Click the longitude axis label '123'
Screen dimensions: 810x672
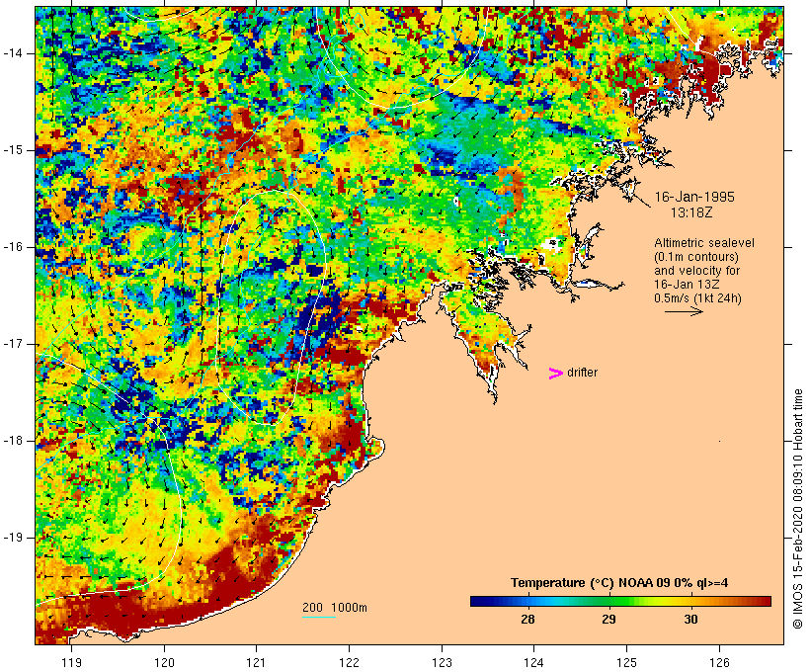coord(442,662)
